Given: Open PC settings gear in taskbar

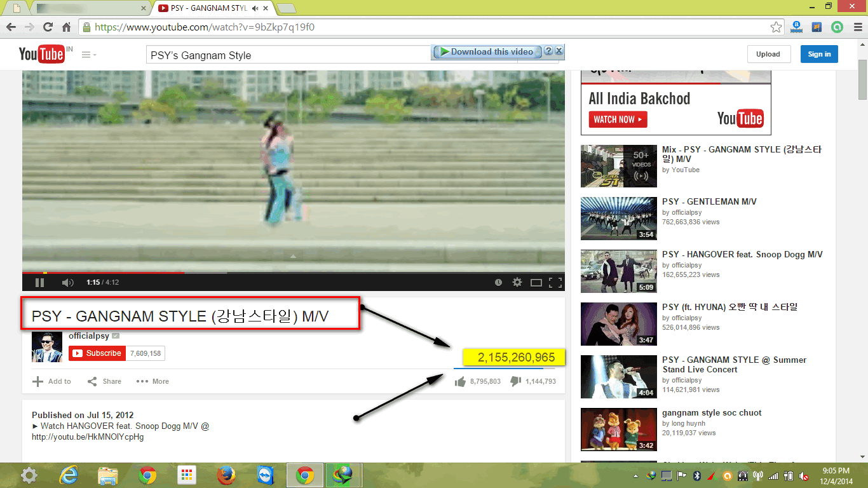Looking at the screenshot, I should pos(29,475).
